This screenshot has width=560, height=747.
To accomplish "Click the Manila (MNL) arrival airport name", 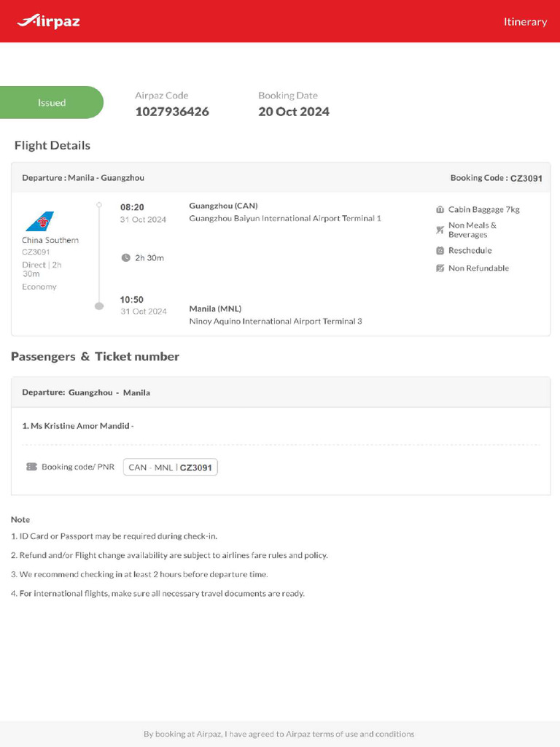I will 215,309.
